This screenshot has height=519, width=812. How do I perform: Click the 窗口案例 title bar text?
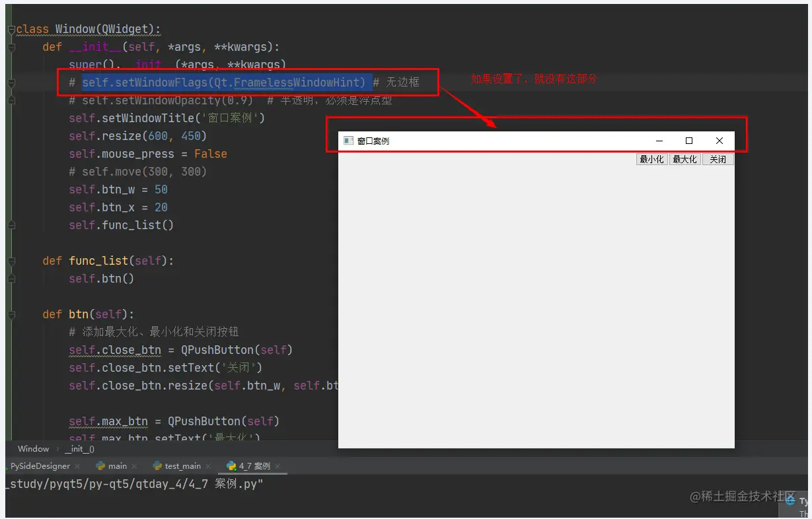(x=373, y=141)
